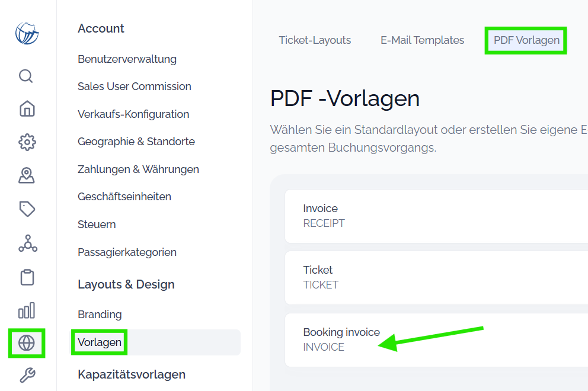Open the search tool in the sidebar
Image resolution: width=588 pixels, height=391 pixels.
26,76
